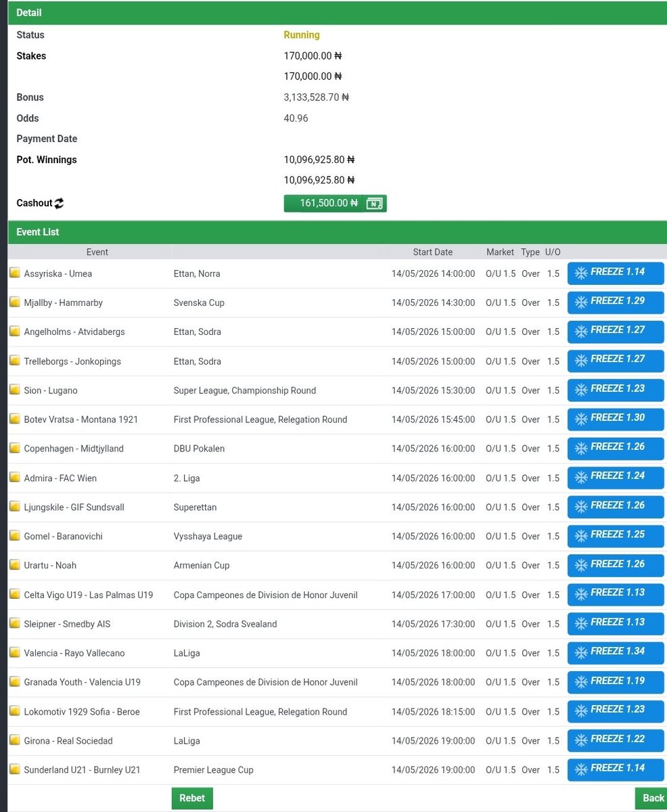Freeze Valencia - Rayo Vallecano at 1.34

click(x=616, y=653)
